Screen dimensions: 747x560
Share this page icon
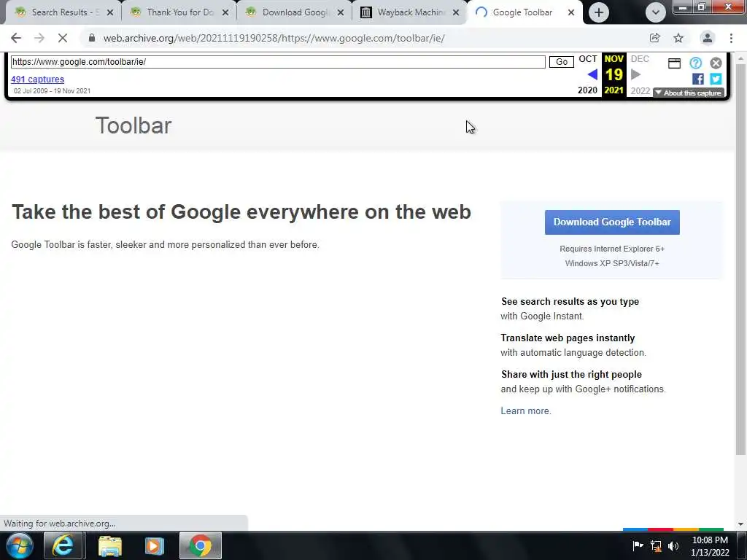[x=654, y=38]
